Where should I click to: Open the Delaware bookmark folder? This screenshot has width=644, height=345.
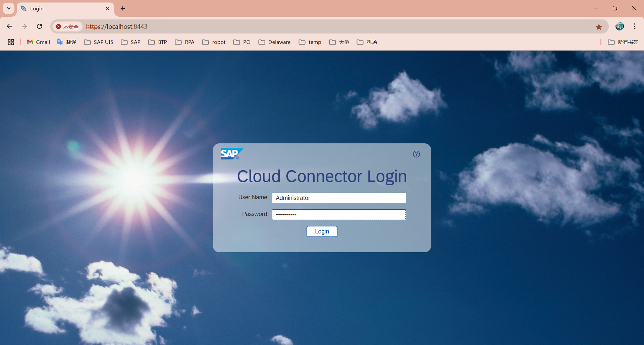click(275, 42)
